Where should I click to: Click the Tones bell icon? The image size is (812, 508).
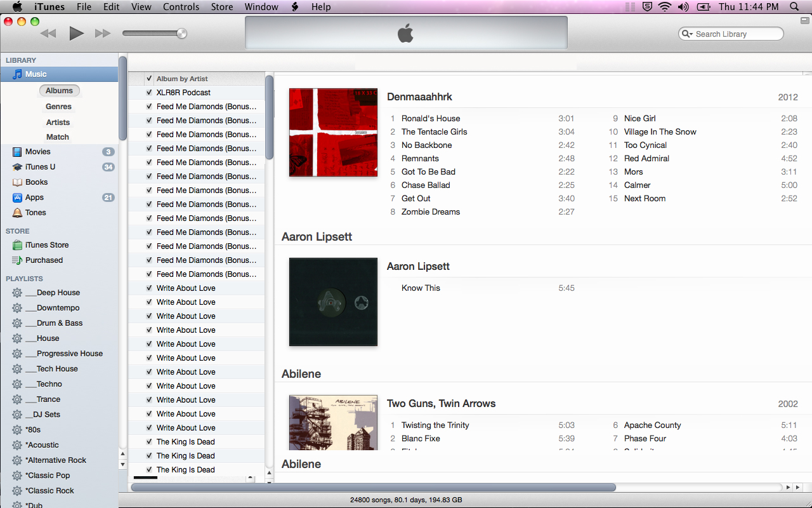click(x=17, y=213)
